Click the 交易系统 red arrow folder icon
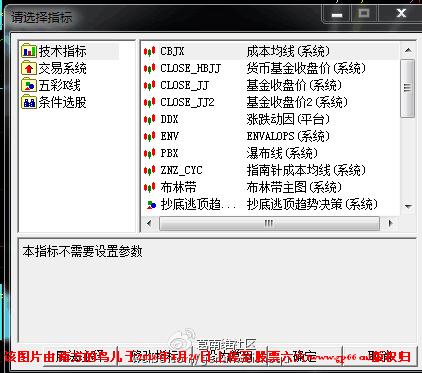Image resolution: width=422 pixels, height=373 pixels. pyautogui.click(x=29, y=68)
